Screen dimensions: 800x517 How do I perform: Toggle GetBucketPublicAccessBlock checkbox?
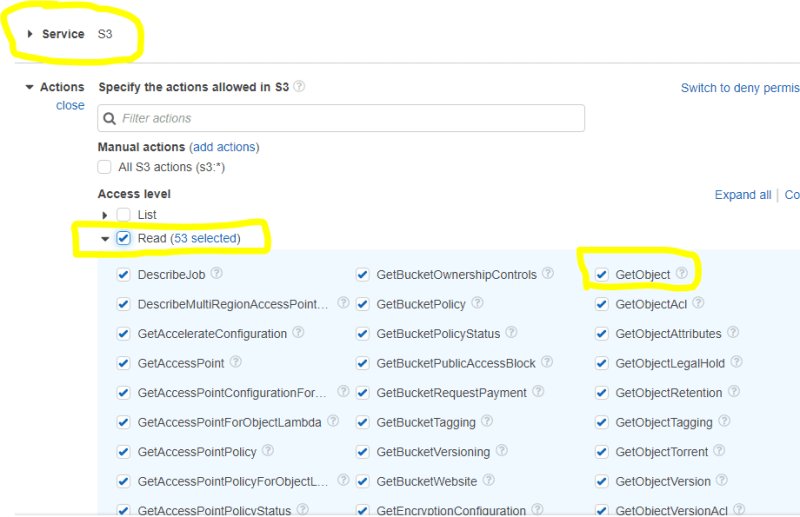click(362, 363)
